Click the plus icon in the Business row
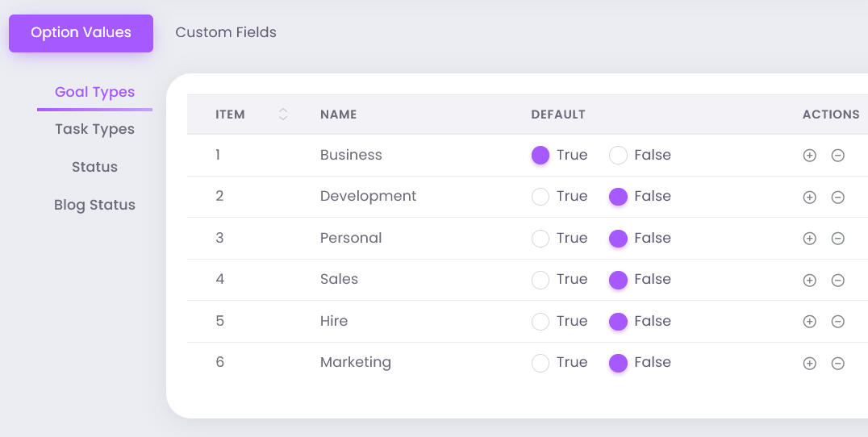 (x=809, y=156)
